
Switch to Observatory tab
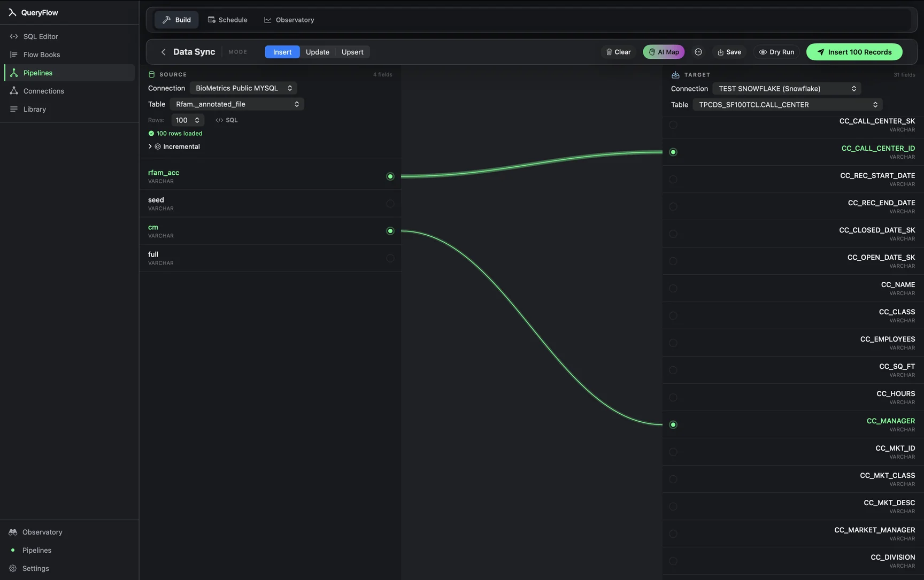pyautogui.click(x=289, y=20)
